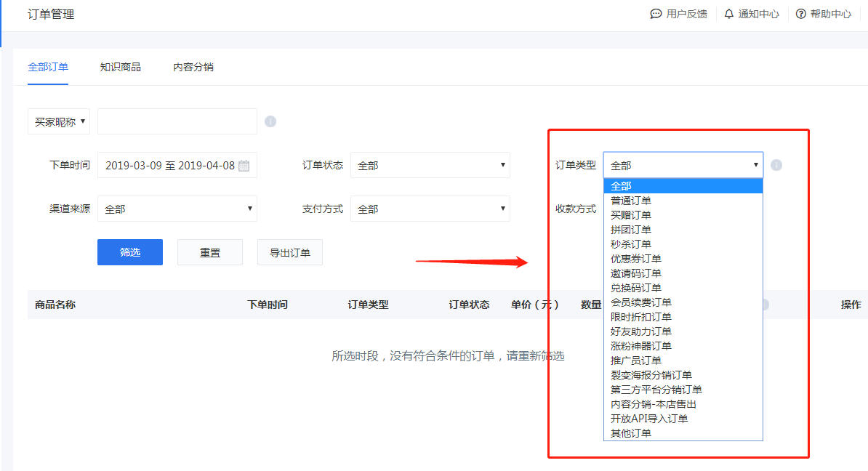Click the 订单管理 page title

tap(51, 15)
